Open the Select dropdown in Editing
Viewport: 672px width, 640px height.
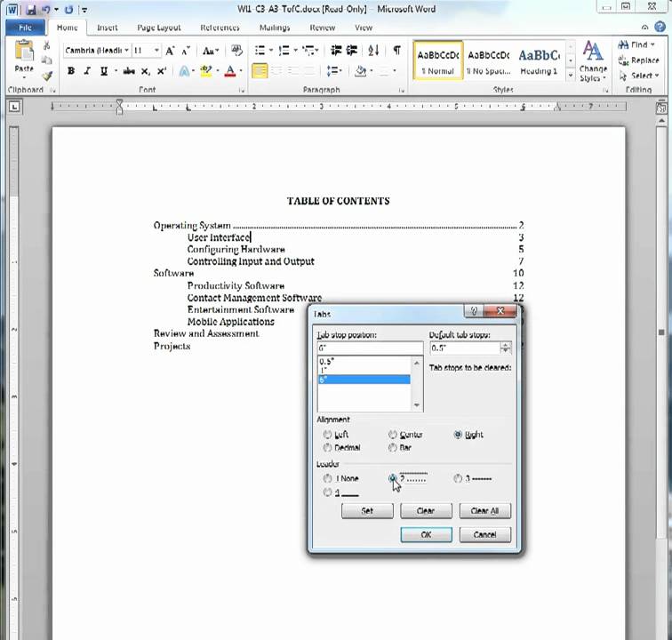pos(639,76)
